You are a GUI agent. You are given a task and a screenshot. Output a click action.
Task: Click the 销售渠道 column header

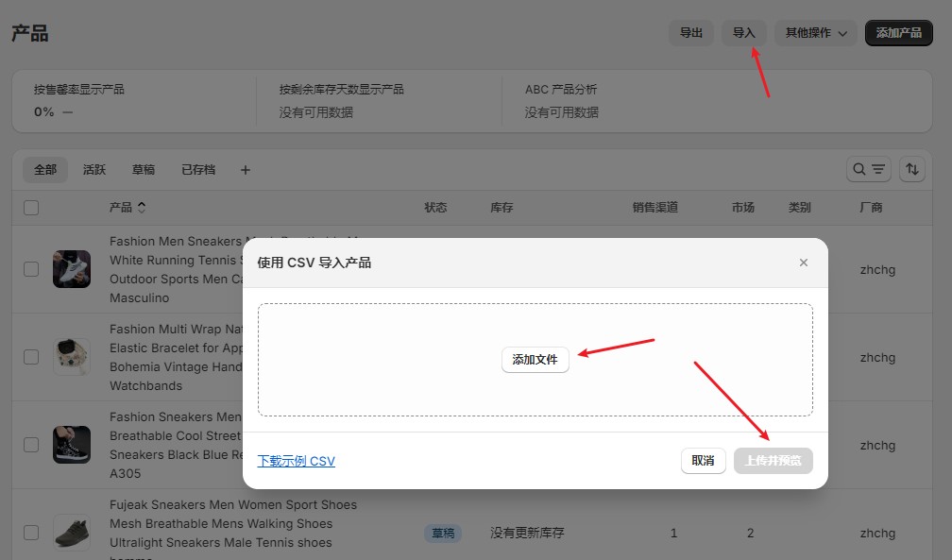(x=655, y=207)
